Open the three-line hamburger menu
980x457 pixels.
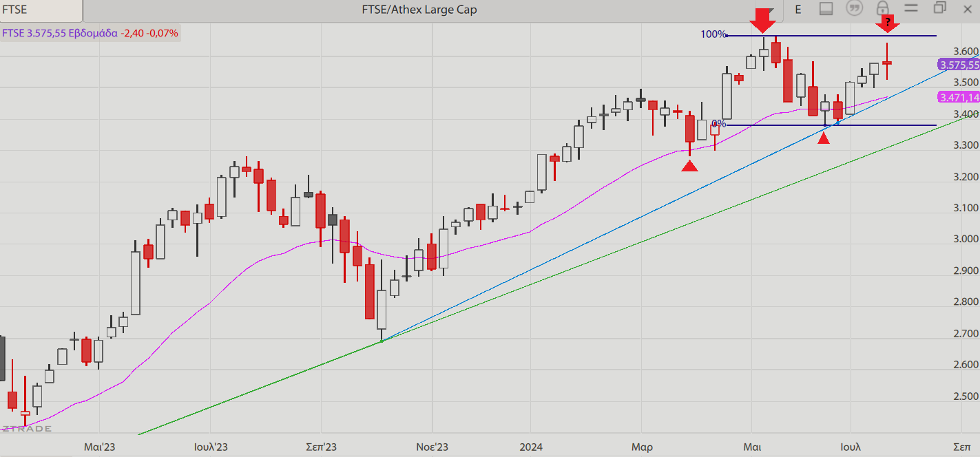pos(911,8)
